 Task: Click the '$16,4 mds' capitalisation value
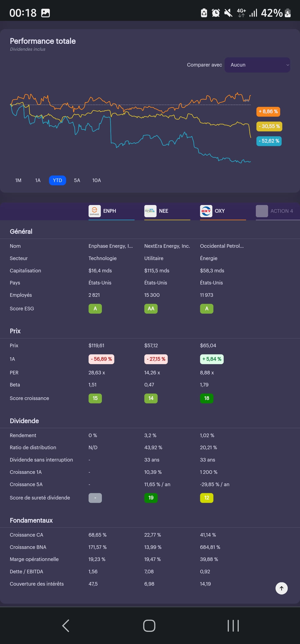pos(100,270)
